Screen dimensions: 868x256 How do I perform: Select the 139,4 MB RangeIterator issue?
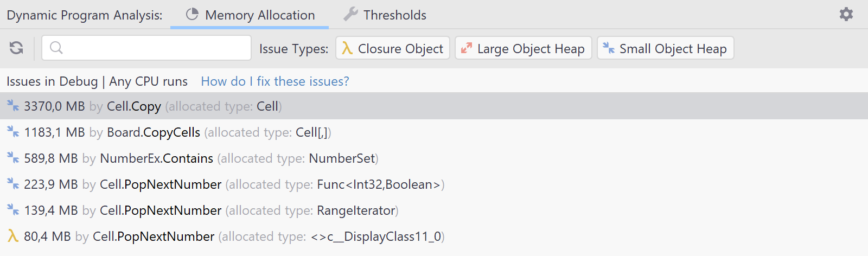coord(434,210)
